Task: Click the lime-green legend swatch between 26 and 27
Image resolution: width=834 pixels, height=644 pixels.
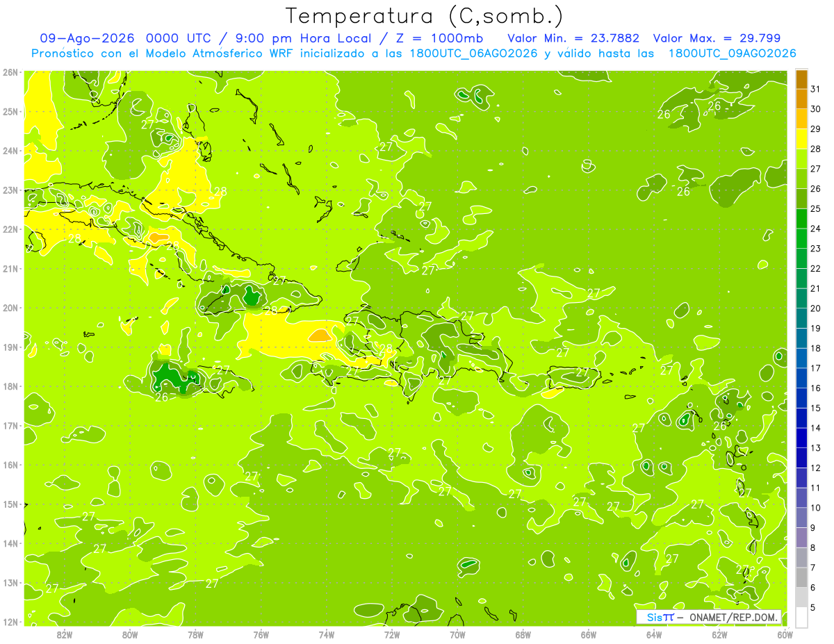Action: pyautogui.click(x=801, y=179)
